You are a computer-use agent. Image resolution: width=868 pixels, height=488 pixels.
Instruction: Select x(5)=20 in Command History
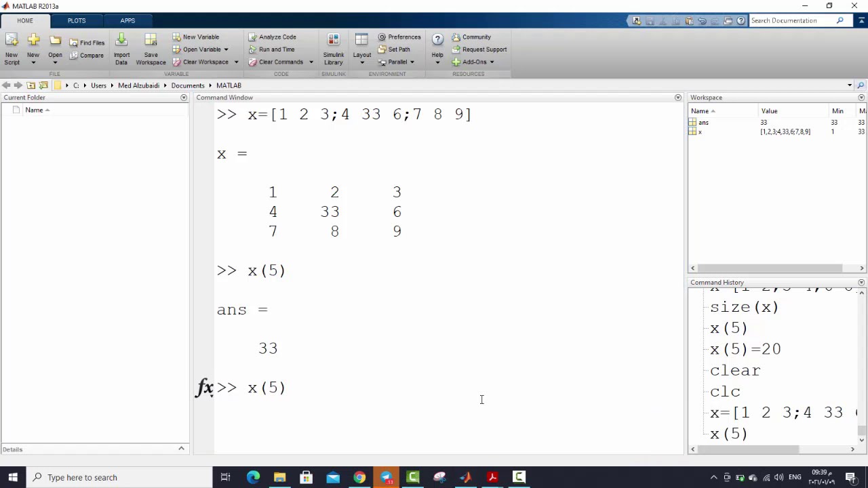pos(745,349)
